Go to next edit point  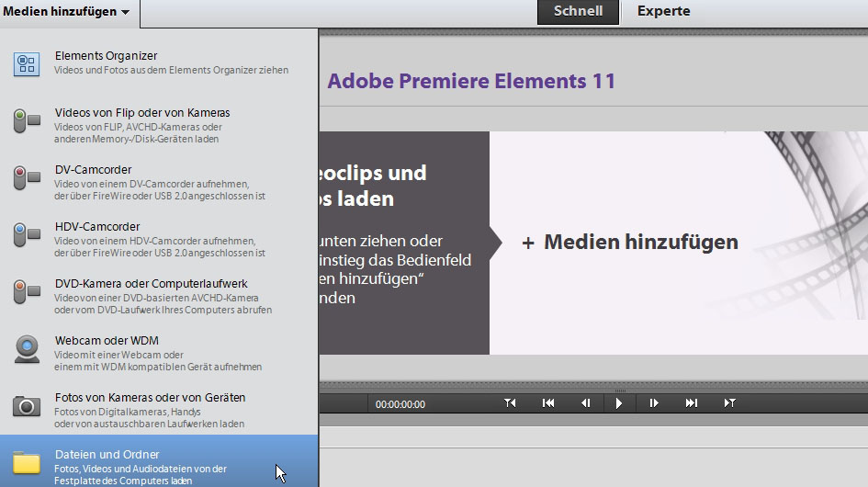[x=729, y=403]
